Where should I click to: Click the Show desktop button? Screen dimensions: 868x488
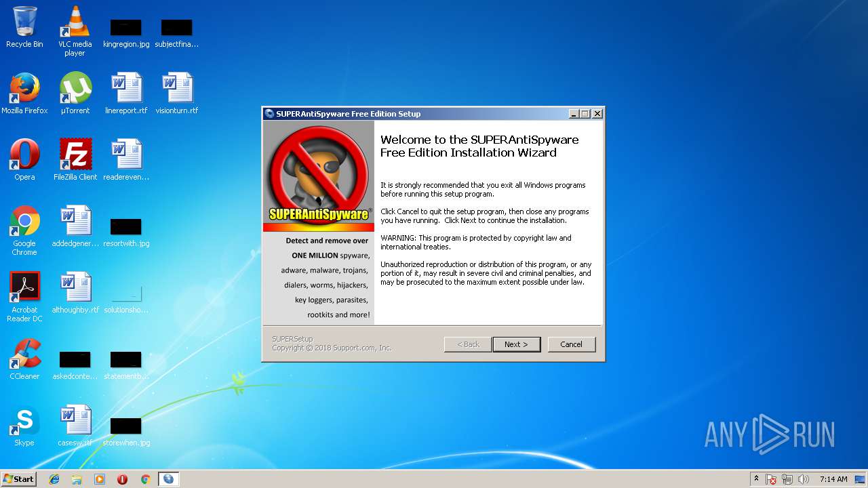(x=861, y=479)
